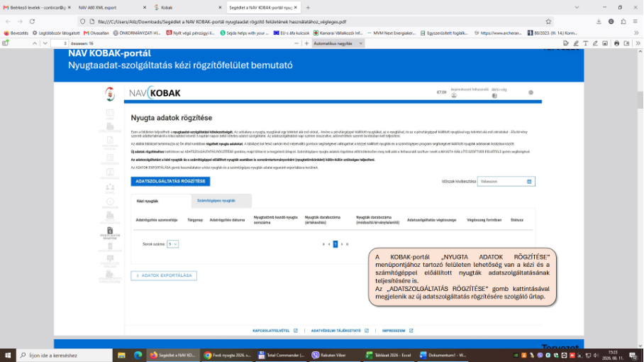
Task: Open the Időszak kiválasztása date field
Action: [x=506, y=181]
